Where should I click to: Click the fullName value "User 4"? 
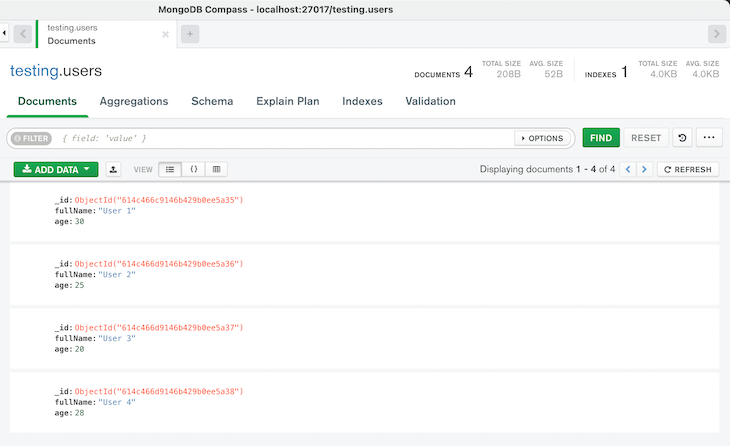(117, 402)
